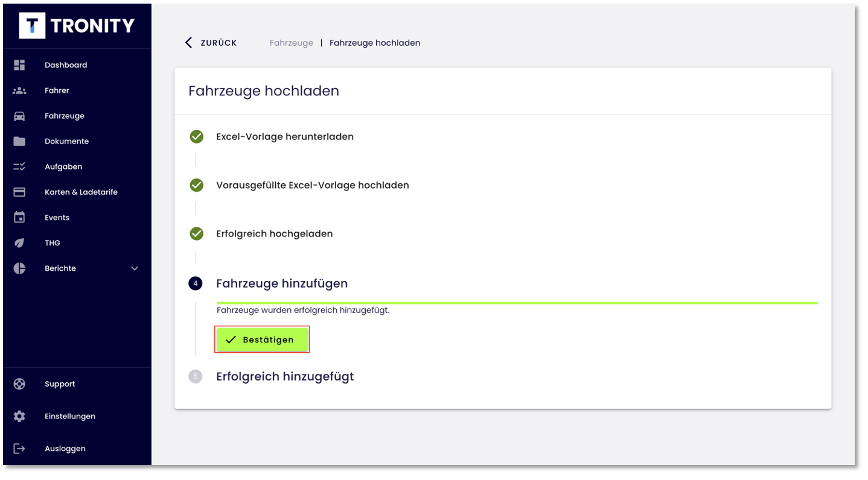Screen dimensions: 868x480
Task: Open the Events menu entry
Action: click(x=57, y=217)
